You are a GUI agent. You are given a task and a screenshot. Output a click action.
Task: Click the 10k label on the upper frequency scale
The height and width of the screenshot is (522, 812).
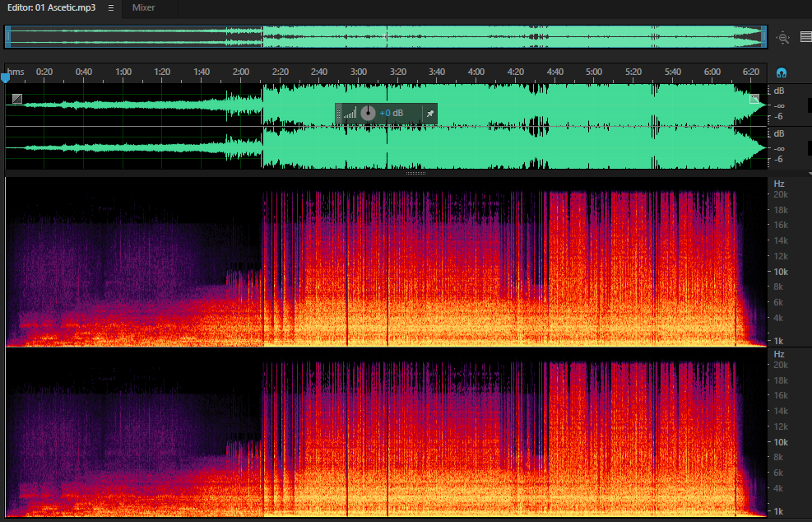(781, 272)
